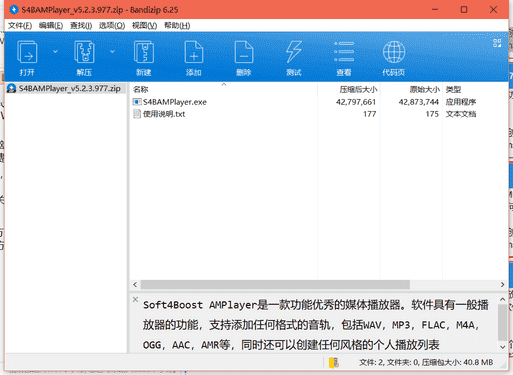The height and width of the screenshot is (375, 513).
Task: Click the Soft4Boost AMPlayer comment text
Action: [x=315, y=325]
